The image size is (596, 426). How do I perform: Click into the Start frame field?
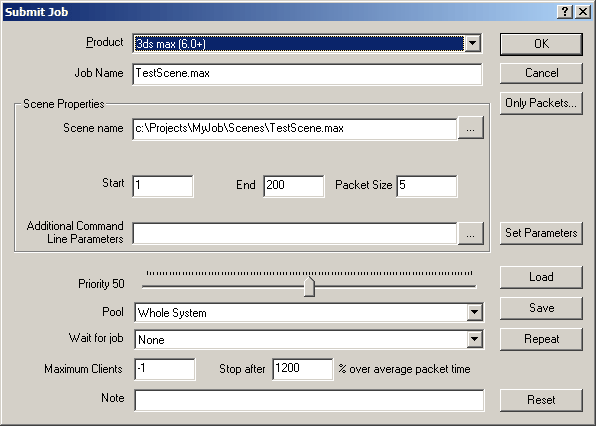pos(163,186)
